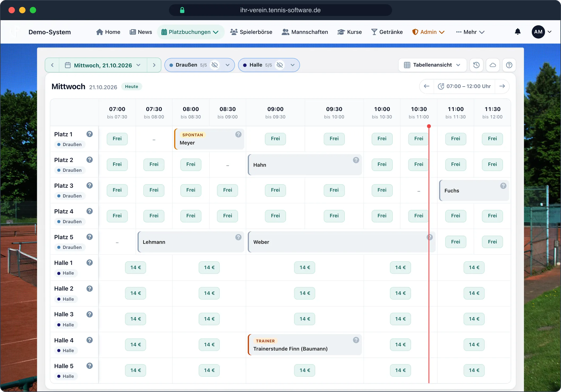Image resolution: width=561 pixels, height=392 pixels.
Task: Open details icon on Lehmann booking
Action: pos(238,237)
